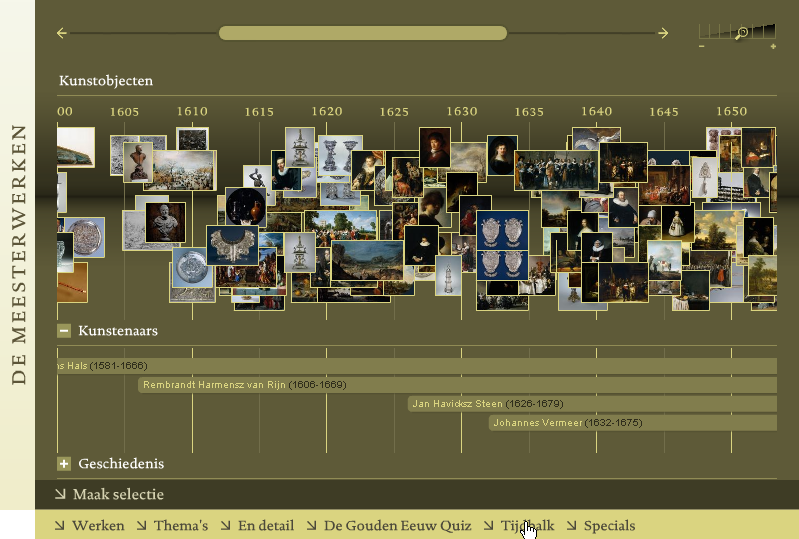Open the militia company group portrait thumbnail
This screenshot has height=539, width=799.
tap(556, 170)
